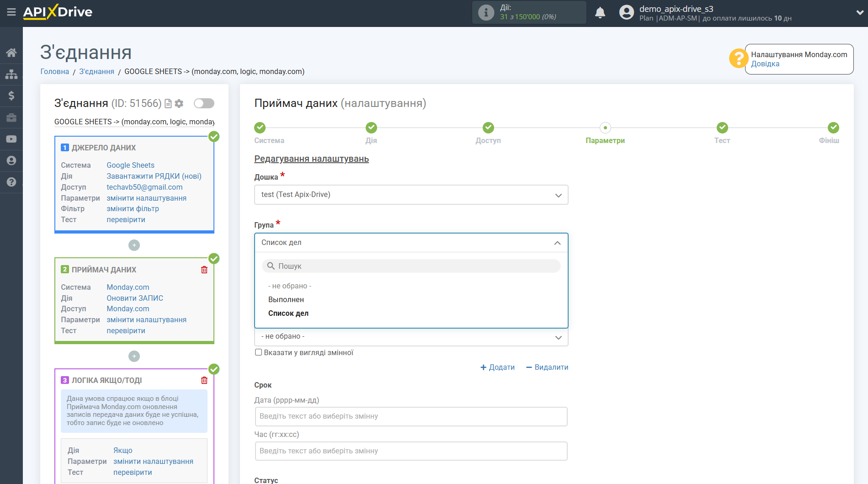Image resolution: width=868 pixels, height=484 pixels.
Task: Open Monday.com link in receiver Доступ row
Action: pos(128,309)
